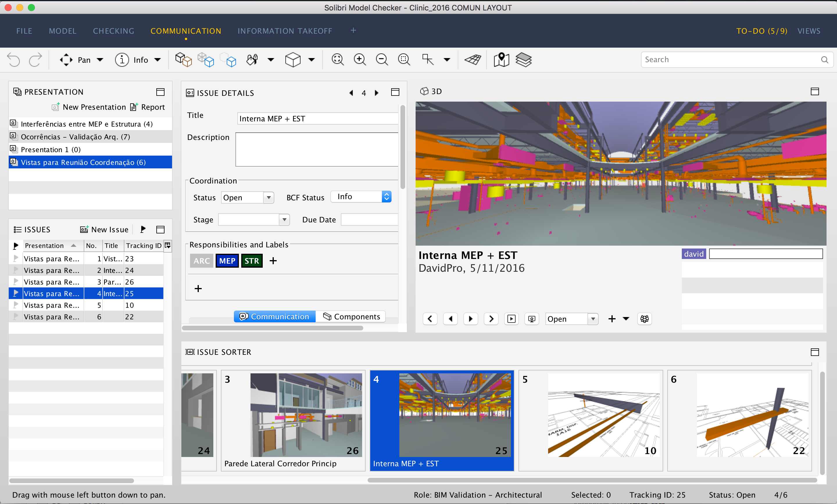Screen dimensions: 837x504
Task: Click the david purple color label
Action: [x=693, y=254]
